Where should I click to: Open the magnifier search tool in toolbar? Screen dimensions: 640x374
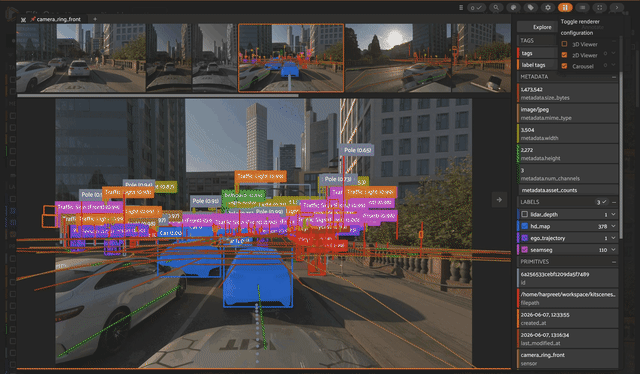pyautogui.click(x=496, y=7)
